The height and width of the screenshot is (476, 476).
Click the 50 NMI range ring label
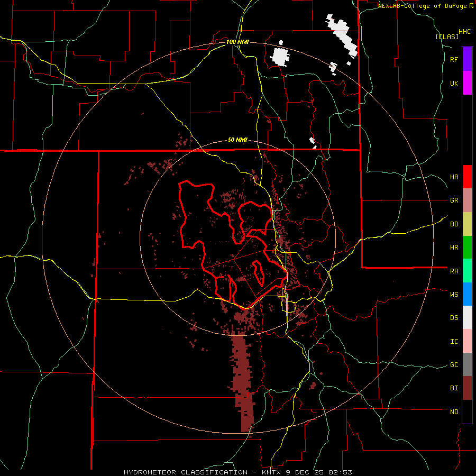[x=237, y=140]
